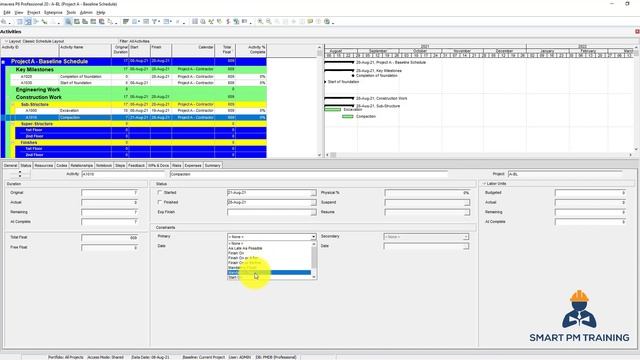Viewport: 640px width, 360px height.
Task: Click the Activity Name column header
Action: (85, 50)
